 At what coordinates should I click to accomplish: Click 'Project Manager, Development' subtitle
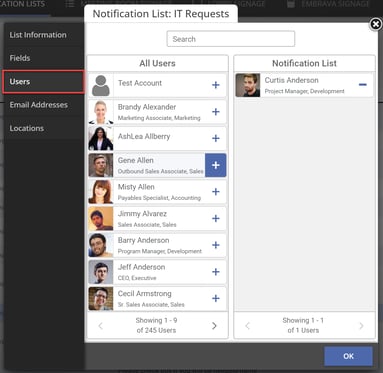click(x=304, y=91)
